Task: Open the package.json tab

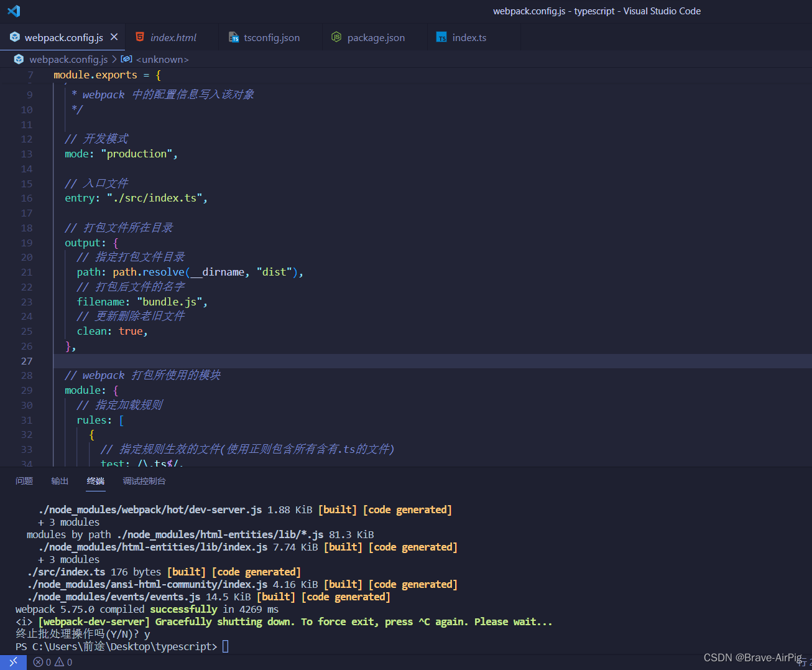Action: click(376, 38)
